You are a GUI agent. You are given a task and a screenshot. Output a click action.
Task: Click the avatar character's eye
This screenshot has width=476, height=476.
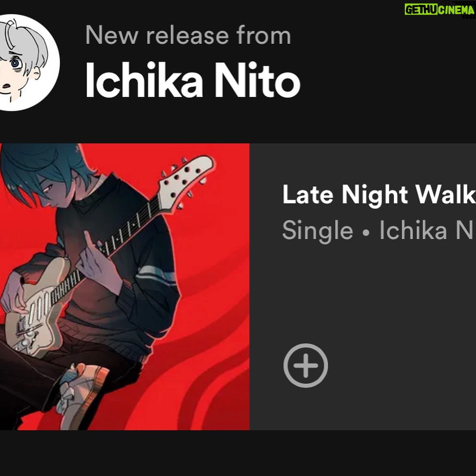click(15, 63)
